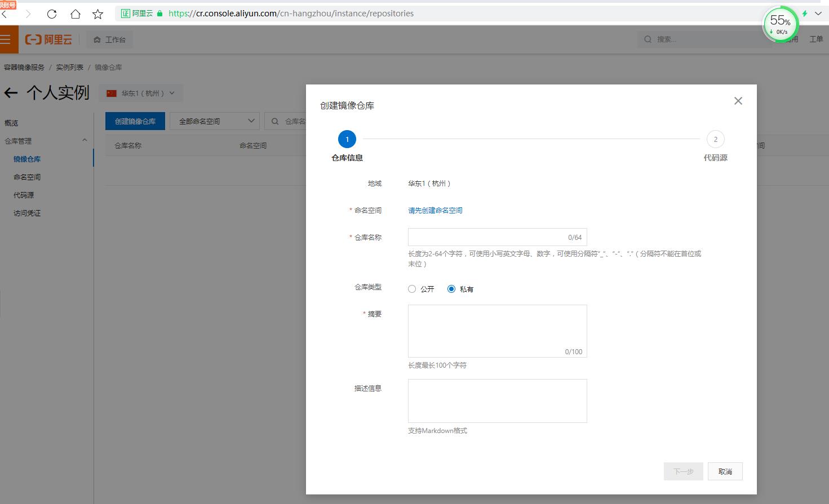Close the 创建镜像仓库 dialog

[x=738, y=101]
